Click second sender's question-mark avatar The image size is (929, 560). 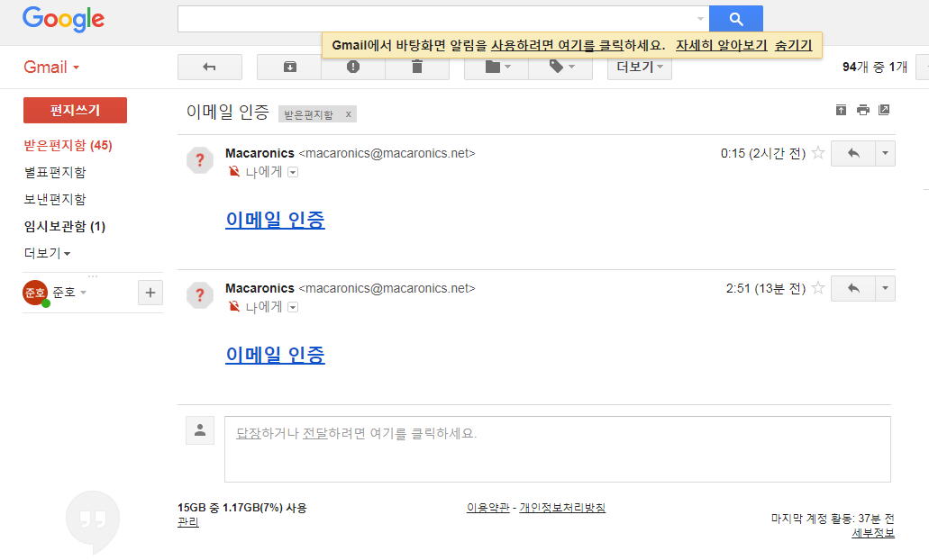point(200,294)
